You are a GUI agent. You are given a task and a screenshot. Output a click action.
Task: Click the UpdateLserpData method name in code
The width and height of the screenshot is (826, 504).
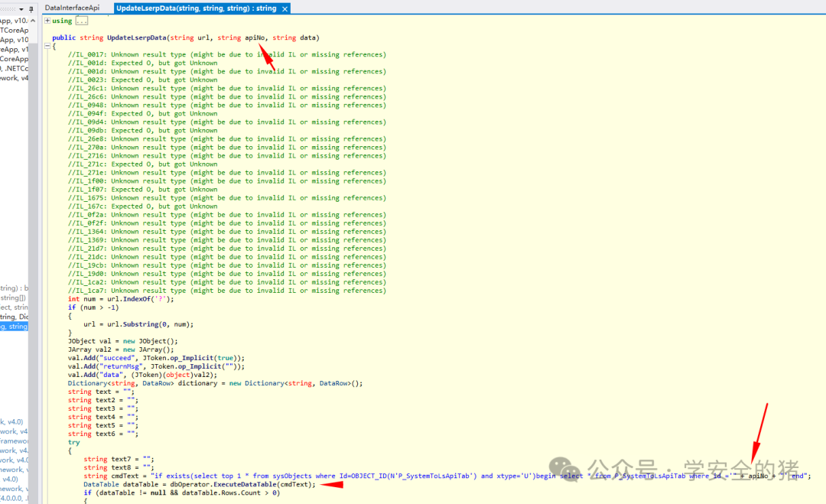click(137, 37)
